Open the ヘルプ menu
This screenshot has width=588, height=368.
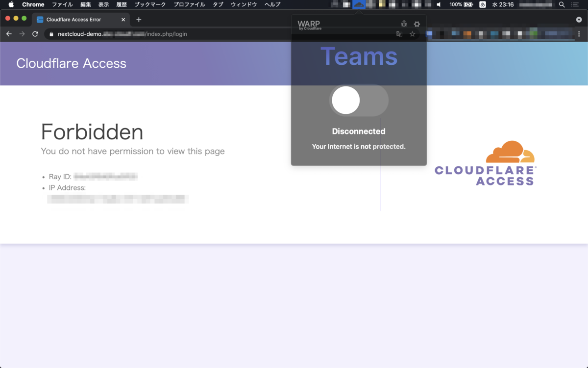pos(272,4)
